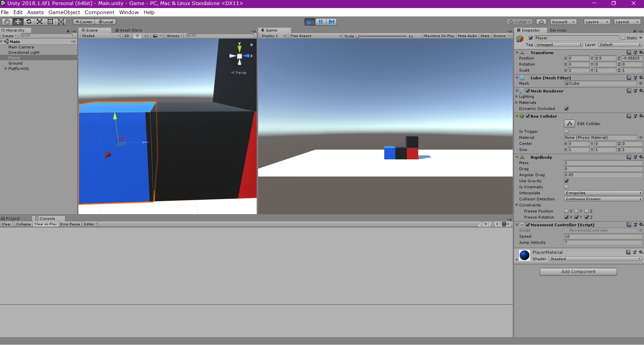
Task: Toggle Mesh Renderer enabled checkbox
Action: pos(528,91)
